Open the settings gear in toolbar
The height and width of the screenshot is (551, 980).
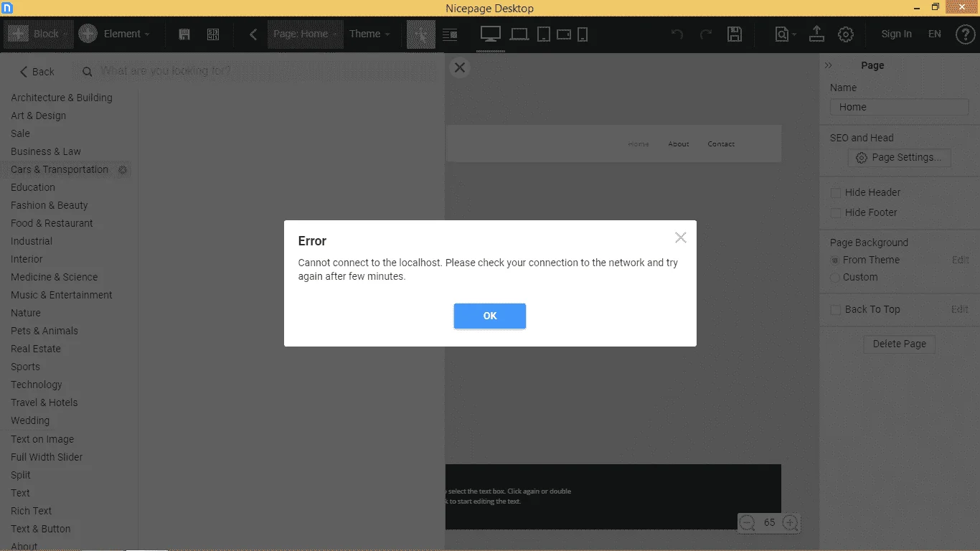[846, 34]
